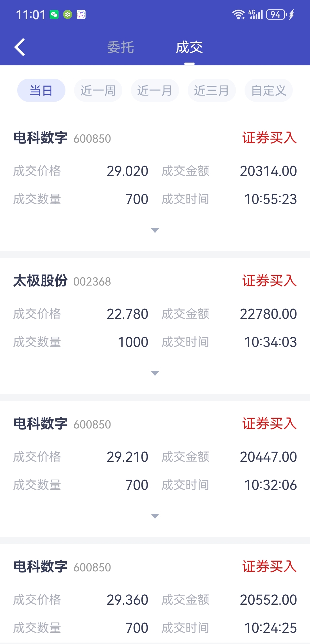
Task: Tap the WeChat status bar icon
Action: [54, 15]
